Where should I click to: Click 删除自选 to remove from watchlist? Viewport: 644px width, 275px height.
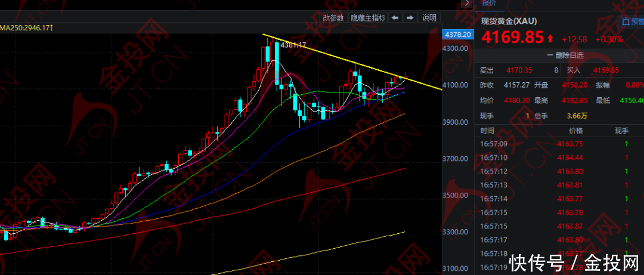coord(569,55)
